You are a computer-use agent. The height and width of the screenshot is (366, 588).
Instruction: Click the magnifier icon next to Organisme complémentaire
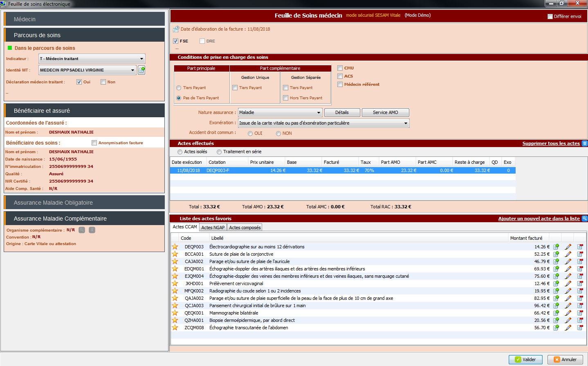(x=82, y=230)
